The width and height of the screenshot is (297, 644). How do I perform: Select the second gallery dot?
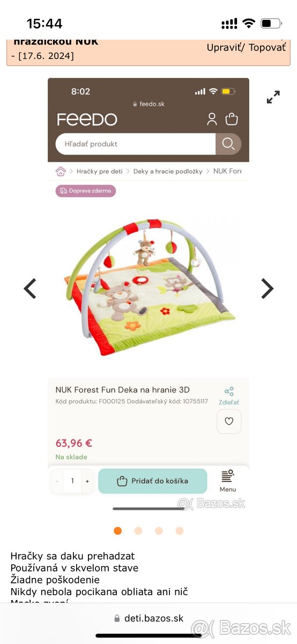138,531
